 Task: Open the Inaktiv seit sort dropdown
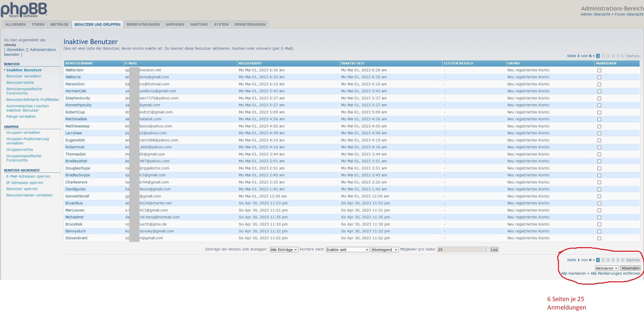pyautogui.click(x=347, y=250)
